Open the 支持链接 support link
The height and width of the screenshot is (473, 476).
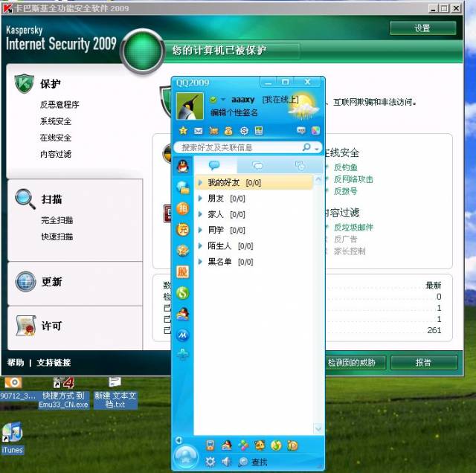[x=54, y=362]
